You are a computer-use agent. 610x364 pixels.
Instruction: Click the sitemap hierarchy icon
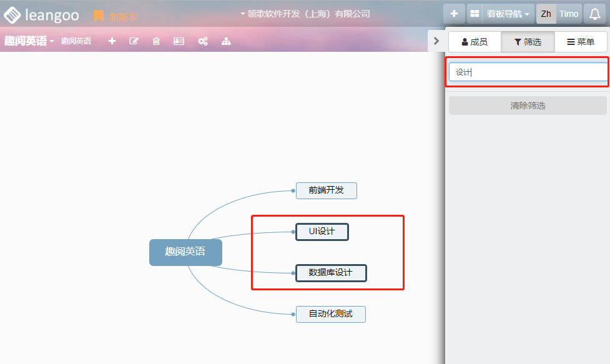pos(226,41)
